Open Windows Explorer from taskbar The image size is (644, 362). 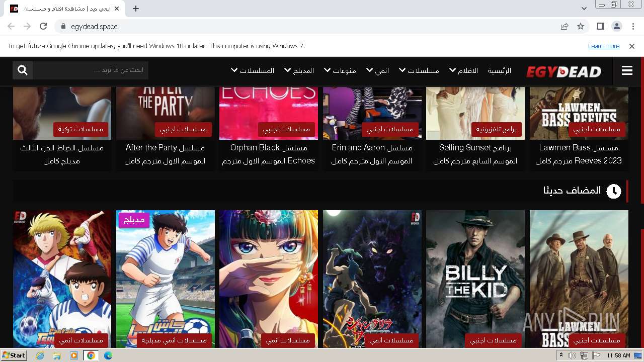click(57, 355)
